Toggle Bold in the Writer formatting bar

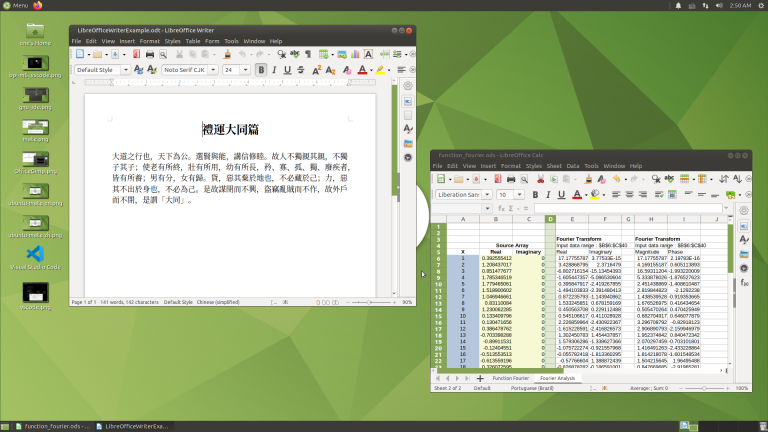pos(261,70)
